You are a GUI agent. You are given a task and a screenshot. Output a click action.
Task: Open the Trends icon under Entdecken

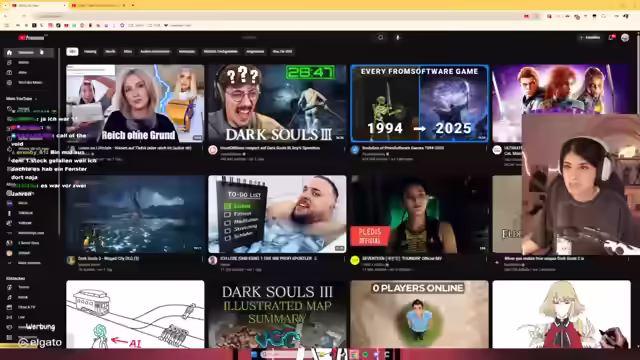(9, 287)
